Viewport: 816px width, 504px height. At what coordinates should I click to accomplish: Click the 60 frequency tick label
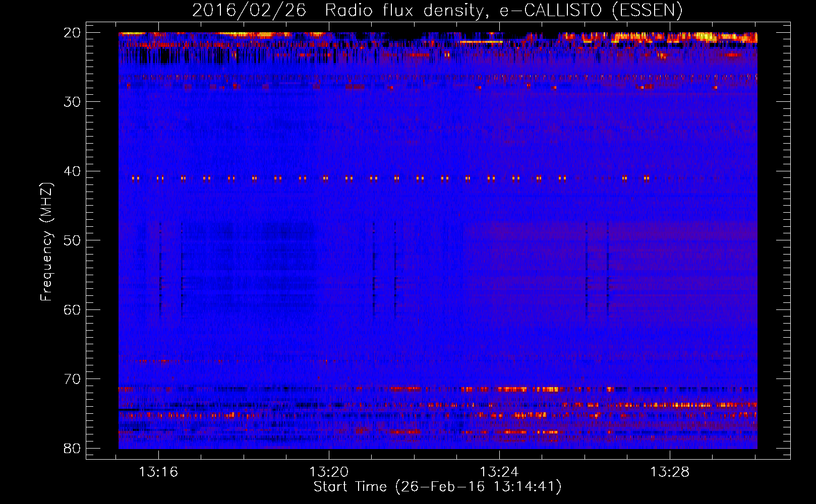(x=73, y=309)
